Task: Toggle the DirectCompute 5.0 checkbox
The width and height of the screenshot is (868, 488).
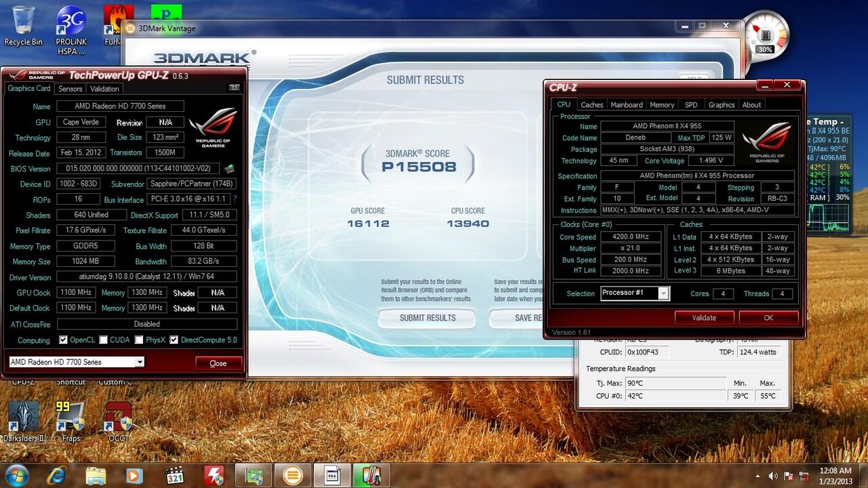Action: click(174, 340)
